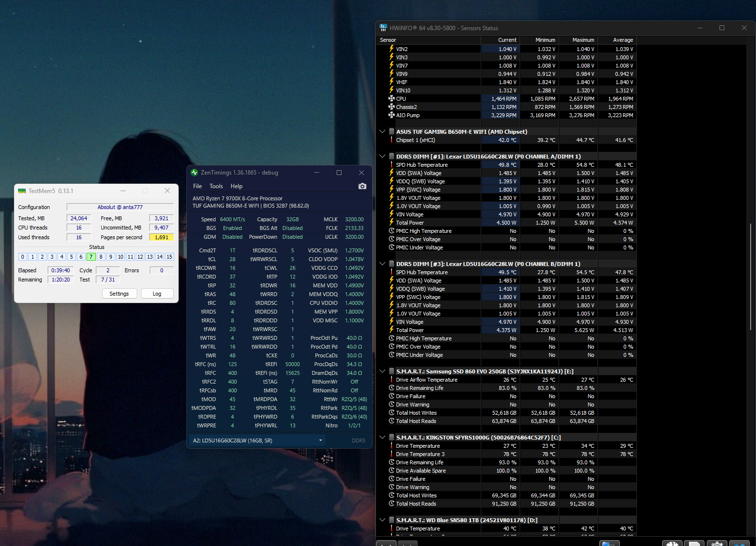The height and width of the screenshot is (546, 756).
Task: Open Settings in TestMem5
Action: click(x=119, y=294)
